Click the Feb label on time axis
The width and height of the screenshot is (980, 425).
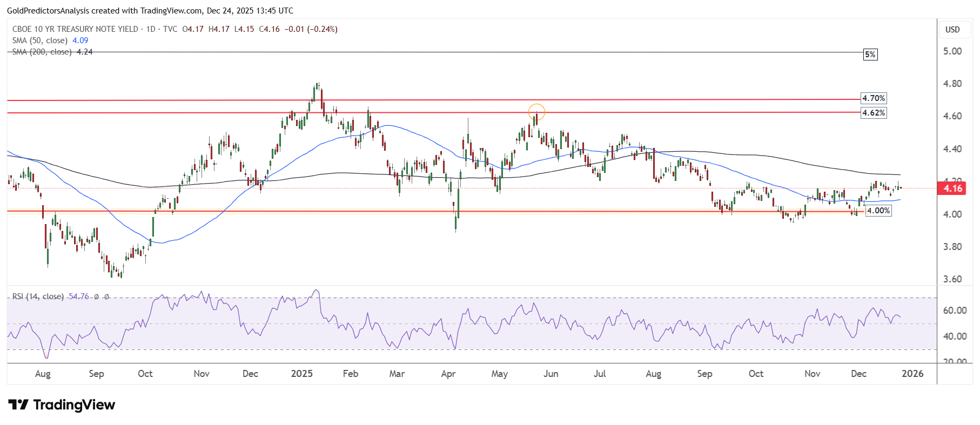point(351,374)
